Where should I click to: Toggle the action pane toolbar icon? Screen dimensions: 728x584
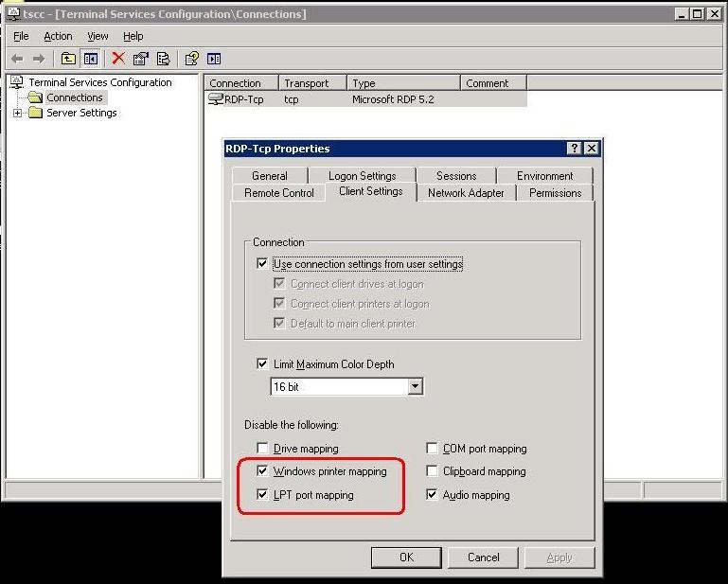coord(214,59)
